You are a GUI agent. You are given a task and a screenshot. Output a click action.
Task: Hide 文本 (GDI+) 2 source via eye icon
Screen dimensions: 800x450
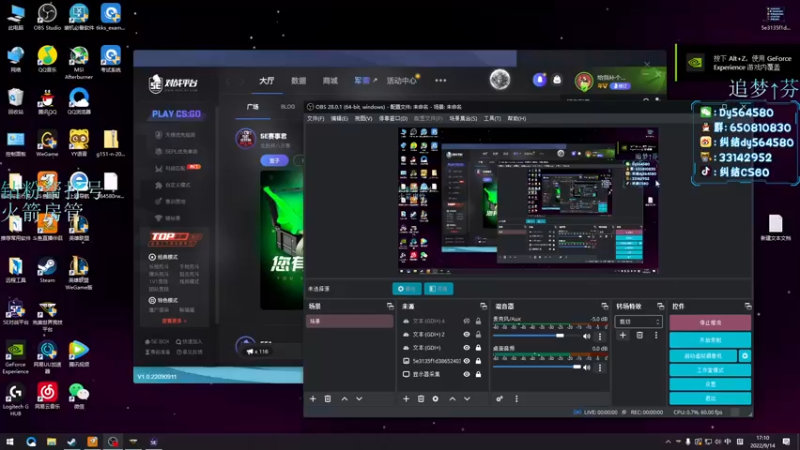466,334
